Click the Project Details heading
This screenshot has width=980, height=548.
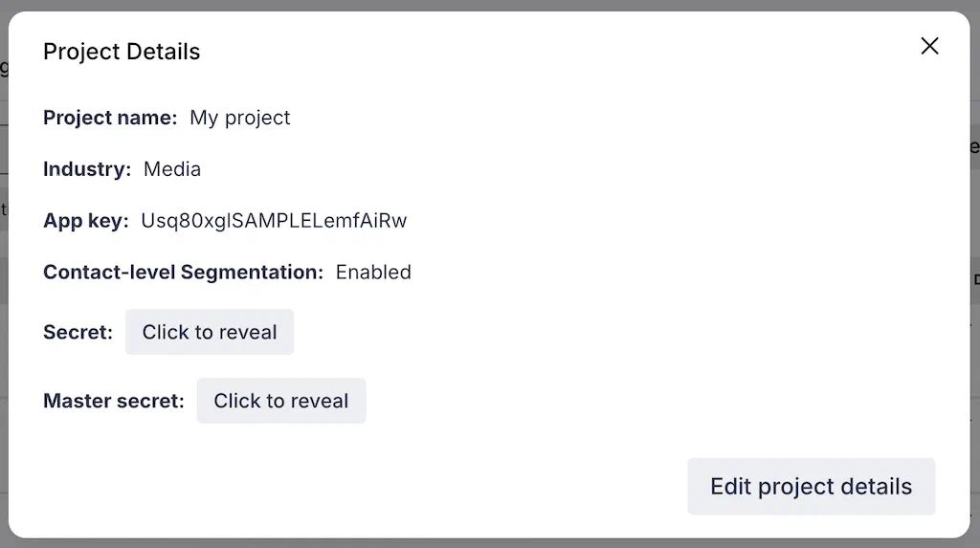point(122,52)
